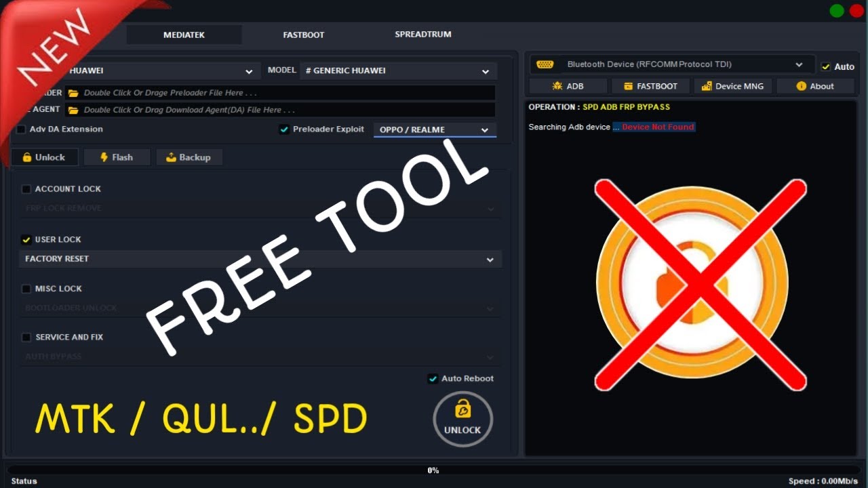This screenshot has width=868, height=488.
Task: Switch to the FASTBOOT top tab
Action: 304,35
